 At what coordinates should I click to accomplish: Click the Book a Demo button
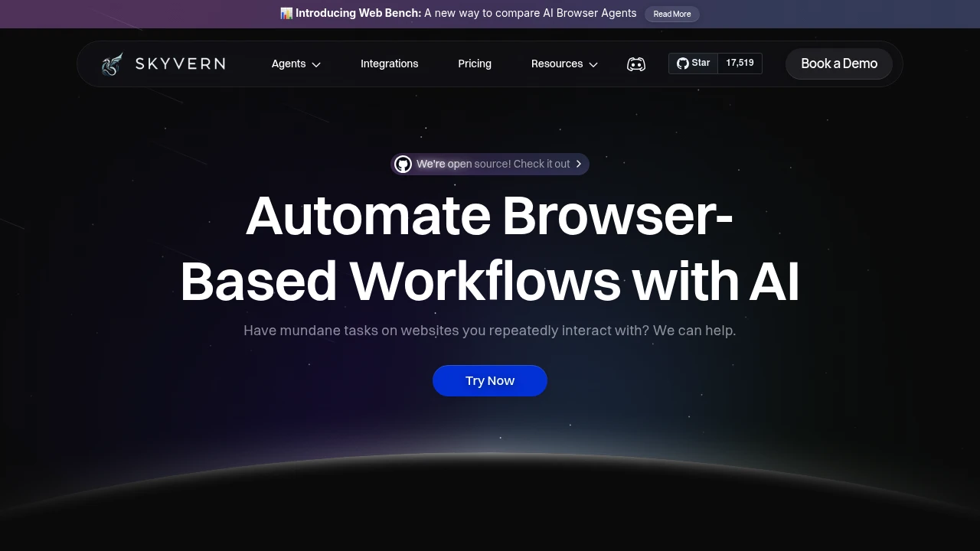839,64
